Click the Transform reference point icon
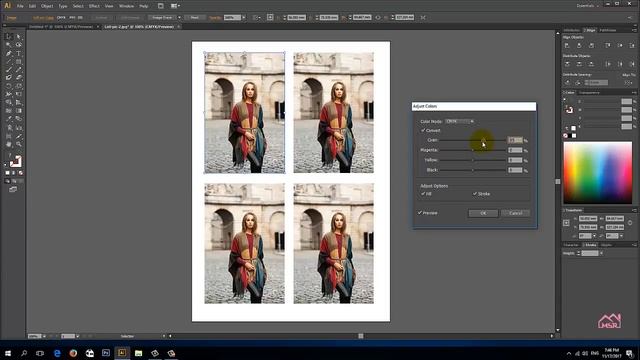Image resolution: width=640 pixels, height=360 pixels. 566,223
